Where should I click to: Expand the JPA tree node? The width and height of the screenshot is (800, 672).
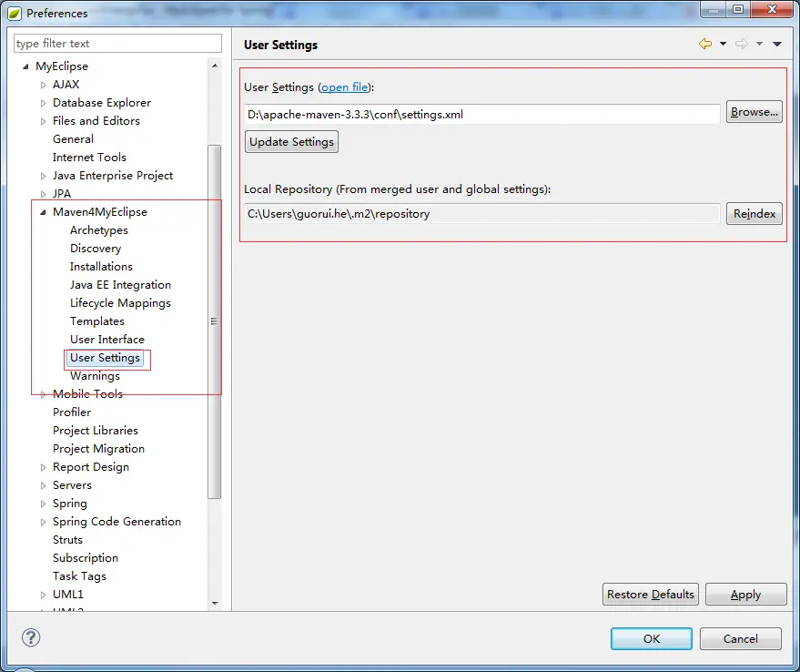43,194
